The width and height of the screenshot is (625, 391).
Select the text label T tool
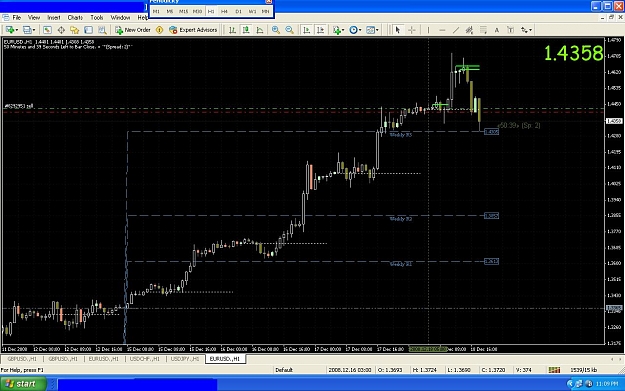click(x=510, y=30)
